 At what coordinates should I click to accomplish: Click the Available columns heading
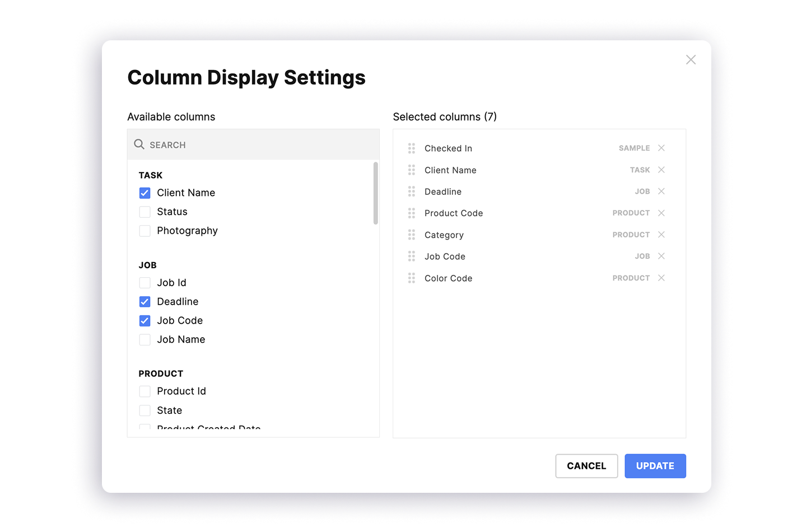point(171,116)
